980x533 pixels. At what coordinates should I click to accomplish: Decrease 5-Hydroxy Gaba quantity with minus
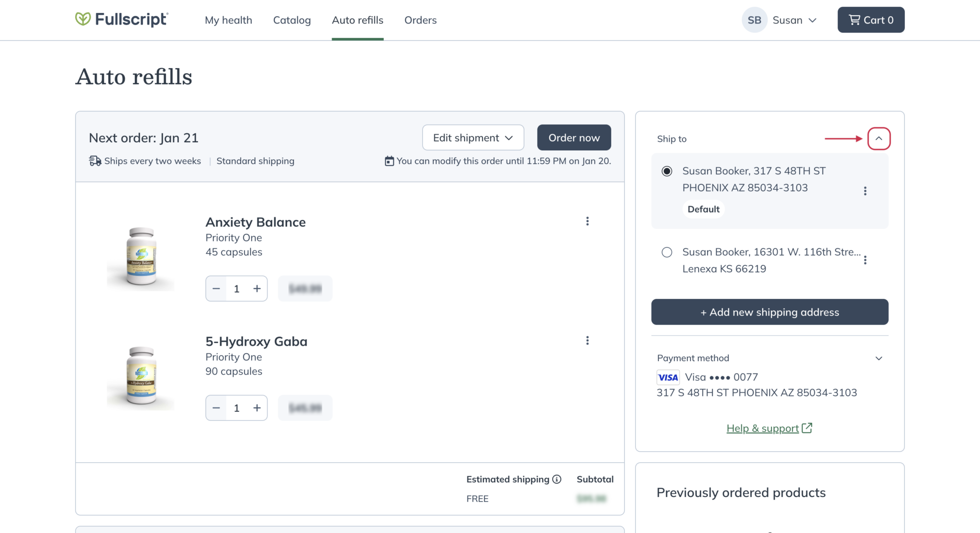point(216,408)
